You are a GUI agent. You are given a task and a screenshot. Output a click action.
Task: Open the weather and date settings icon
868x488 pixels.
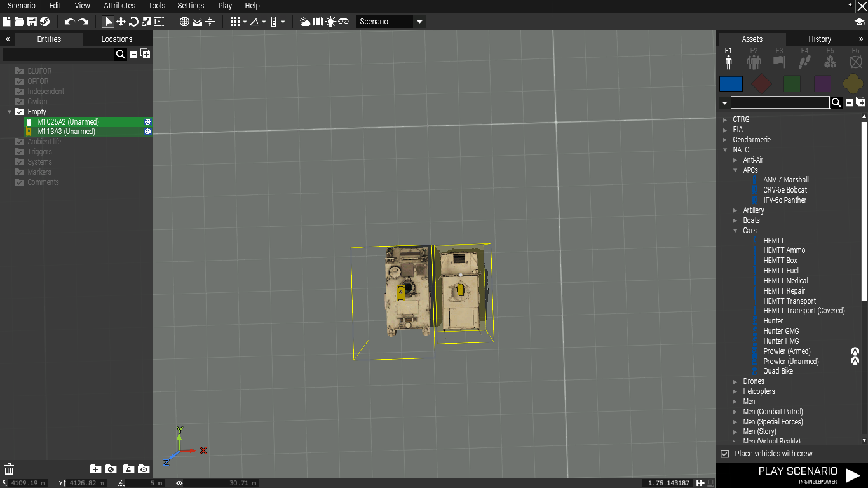[305, 22]
